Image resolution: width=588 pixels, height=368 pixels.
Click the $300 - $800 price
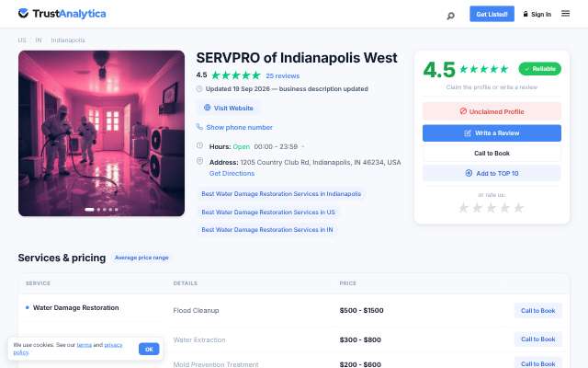(360, 339)
